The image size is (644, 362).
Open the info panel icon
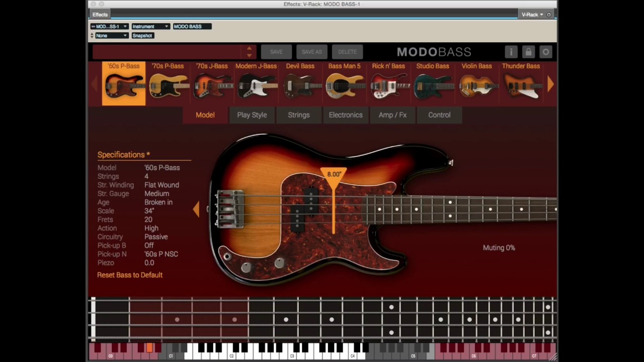coord(511,52)
